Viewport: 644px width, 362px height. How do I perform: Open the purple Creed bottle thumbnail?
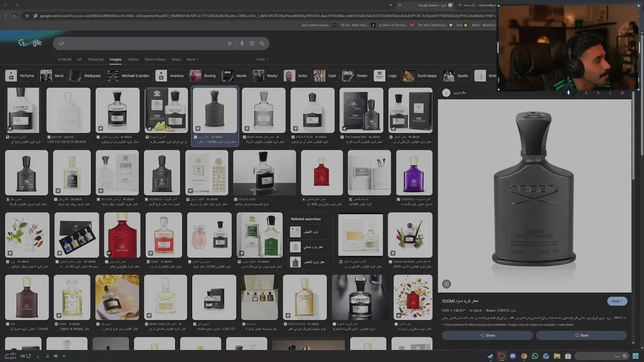[414, 172]
